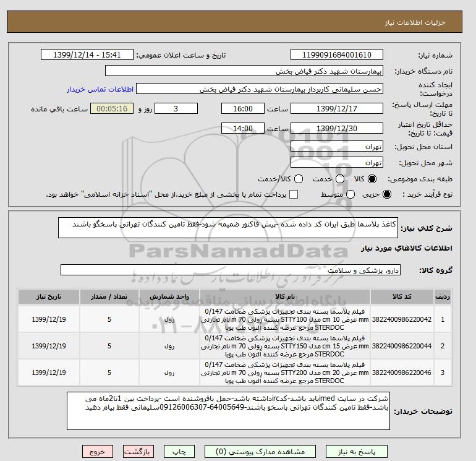Select the 'خدمت' radio button
Viewport: 476px width, 461px height.
[x=340, y=179]
